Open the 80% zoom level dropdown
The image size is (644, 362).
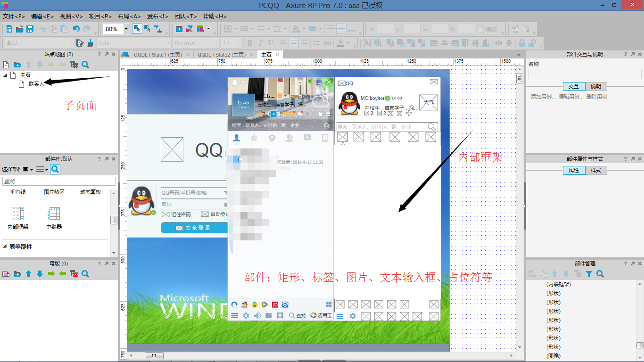click(126, 29)
